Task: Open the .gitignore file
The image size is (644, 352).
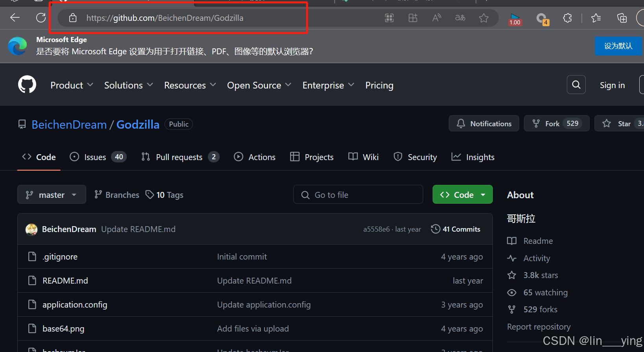Action: click(60, 257)
